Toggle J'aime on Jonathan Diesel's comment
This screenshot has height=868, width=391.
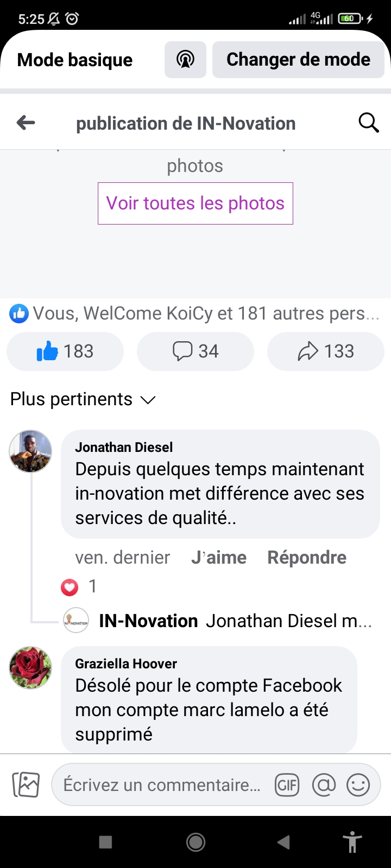pos(219,558)
